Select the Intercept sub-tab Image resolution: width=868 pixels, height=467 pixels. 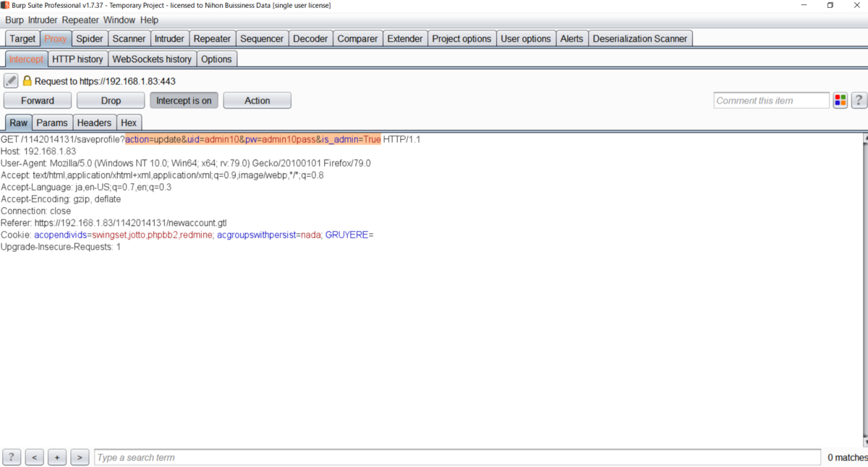click(26, 59)
